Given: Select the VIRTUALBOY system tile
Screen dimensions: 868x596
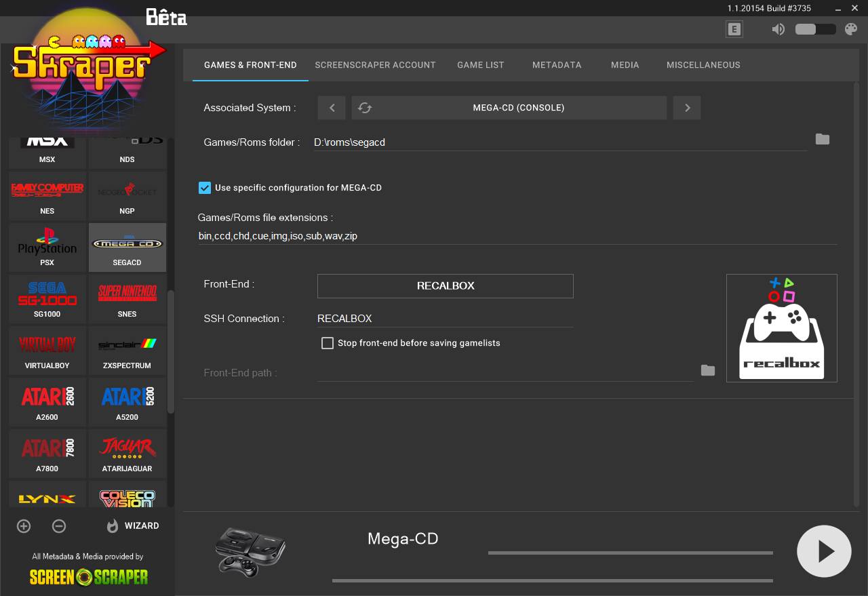Looking at the screenshot, I should point(47,351).
